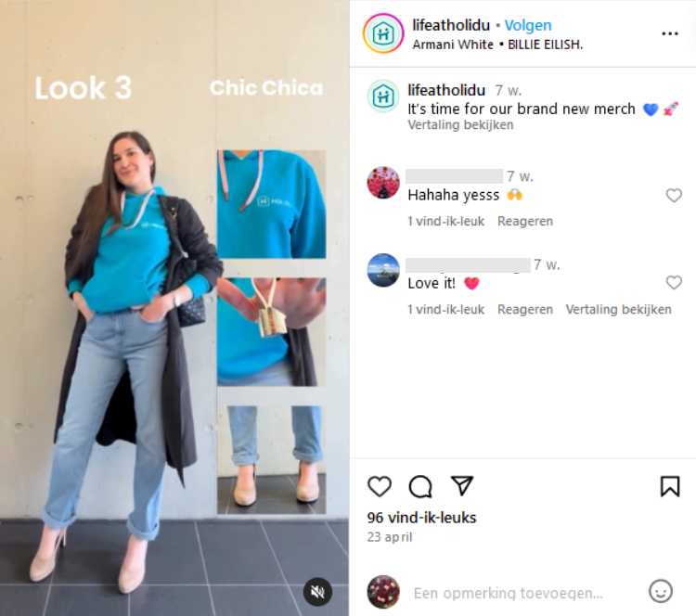
Task: Click the comment input field 'Een opmerking toevoegen'
Action: click(509, 593)
